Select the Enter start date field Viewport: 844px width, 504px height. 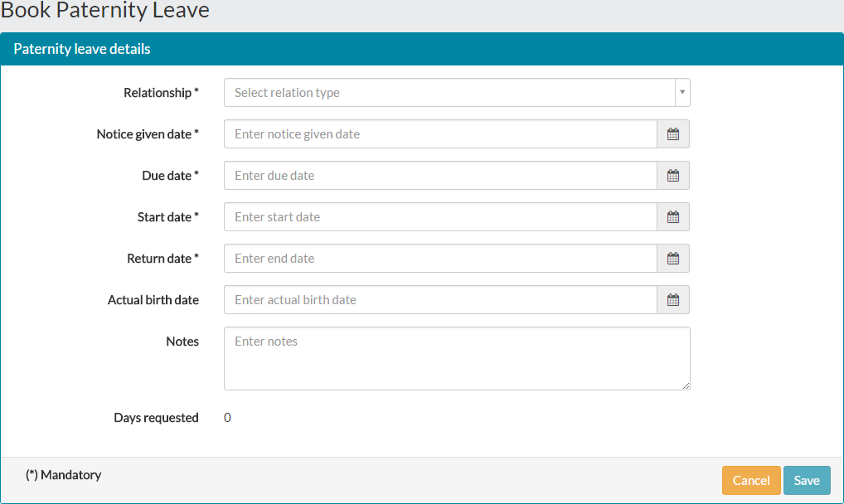(x=440, y=217)
